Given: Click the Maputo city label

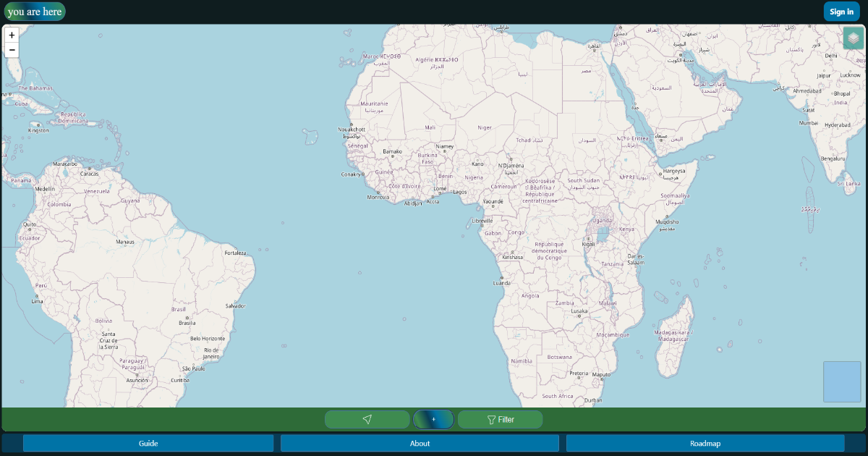Looking at the screenshot, I should [602, 374].
